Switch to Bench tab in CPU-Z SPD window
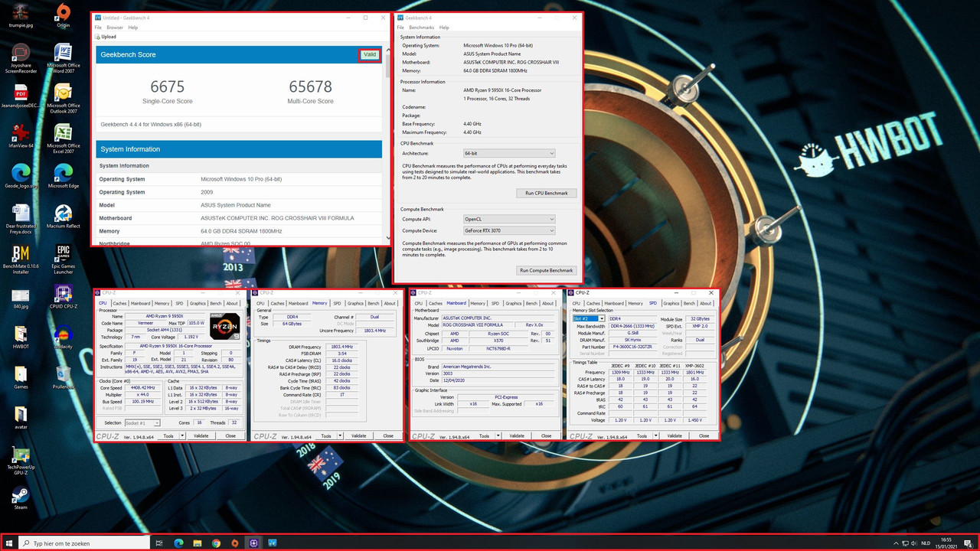 [690, 303]
